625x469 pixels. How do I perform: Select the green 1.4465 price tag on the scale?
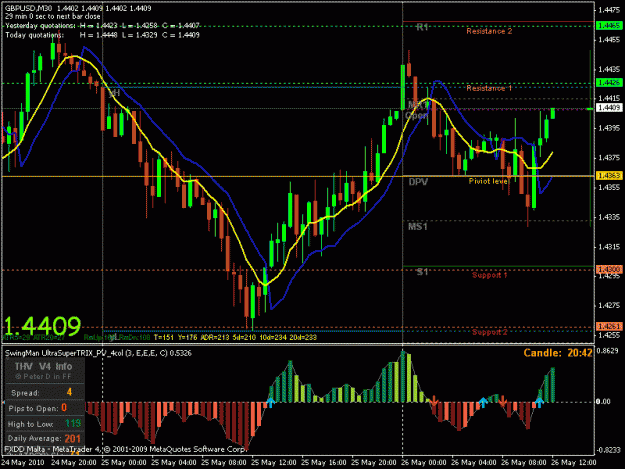[x=609, y=26]
